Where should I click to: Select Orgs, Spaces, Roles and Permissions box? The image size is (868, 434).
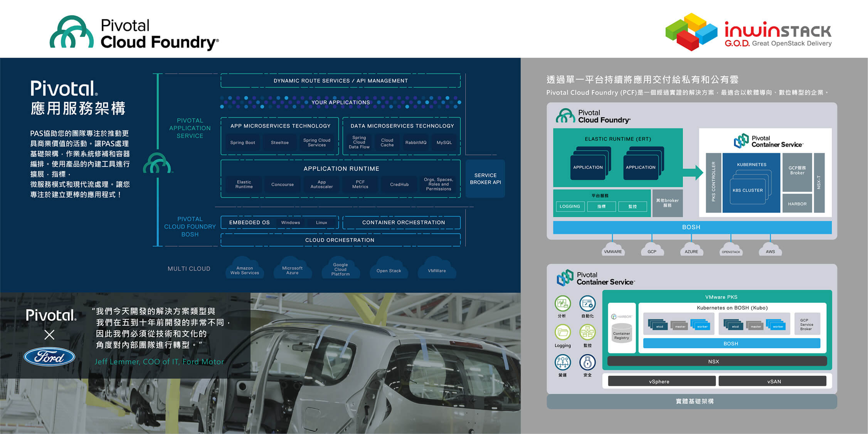[x=438, y=184]
